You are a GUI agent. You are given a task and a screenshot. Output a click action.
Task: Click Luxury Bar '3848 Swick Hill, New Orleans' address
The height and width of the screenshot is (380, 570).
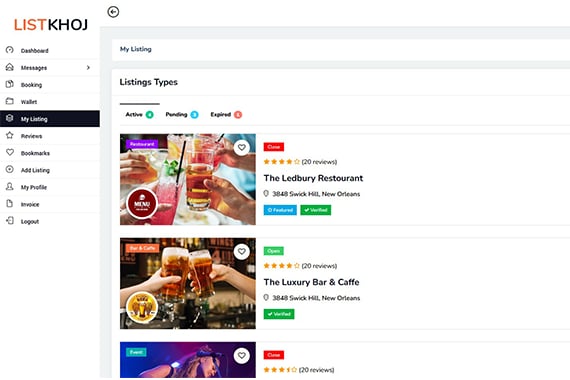click(x=316, y=298)
